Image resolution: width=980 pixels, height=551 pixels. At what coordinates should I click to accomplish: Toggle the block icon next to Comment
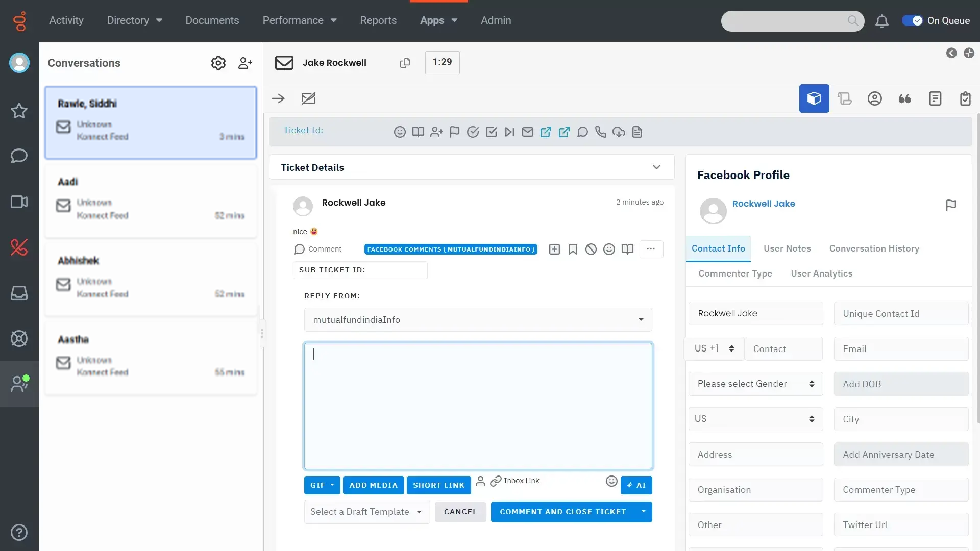(591, 249)
